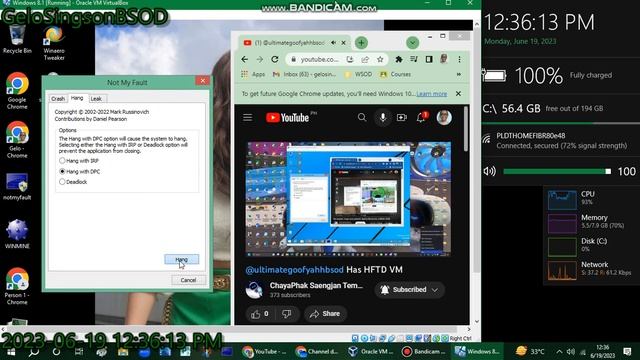The height and width of the screenshot is (360, 640).
Task: Start YouTube voice search microphone
Action: [383, 118]
